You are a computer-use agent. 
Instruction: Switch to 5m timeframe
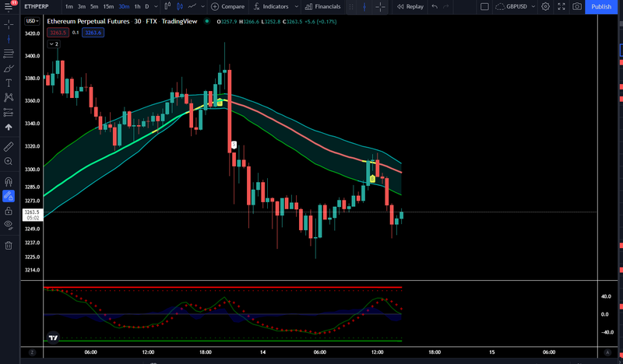point(94,6)
